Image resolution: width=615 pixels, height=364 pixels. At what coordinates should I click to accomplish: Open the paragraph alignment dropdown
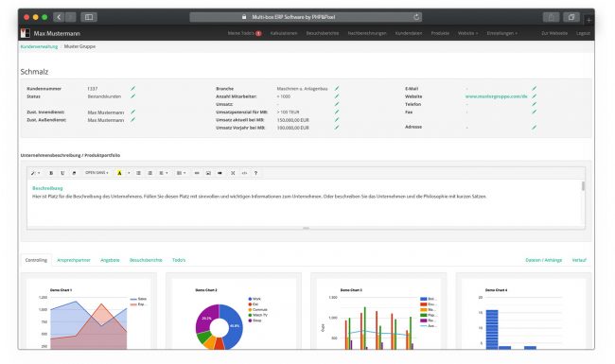[x=163, y=173]
